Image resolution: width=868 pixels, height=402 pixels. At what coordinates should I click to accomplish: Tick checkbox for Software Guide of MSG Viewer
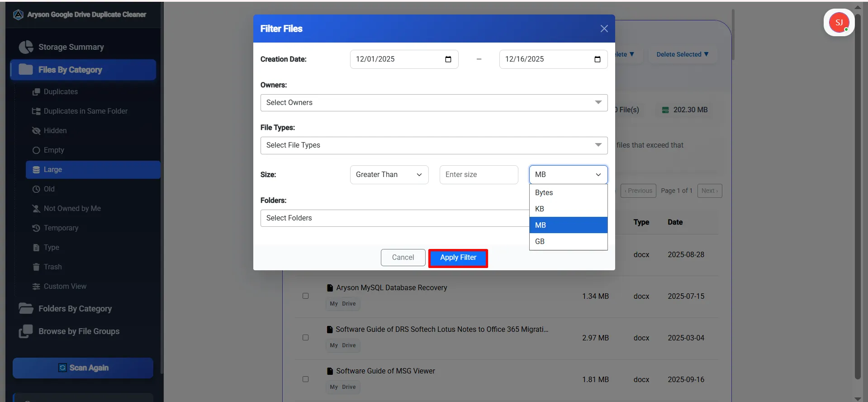tap(306, 379)
